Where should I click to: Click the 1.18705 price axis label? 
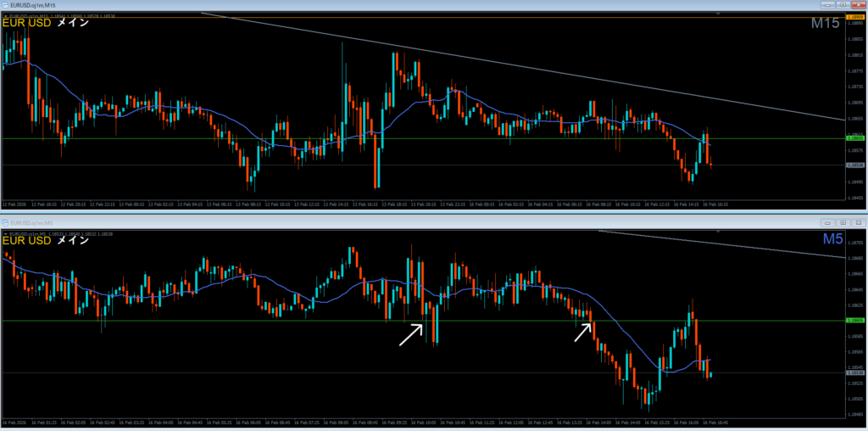point(855,243)
